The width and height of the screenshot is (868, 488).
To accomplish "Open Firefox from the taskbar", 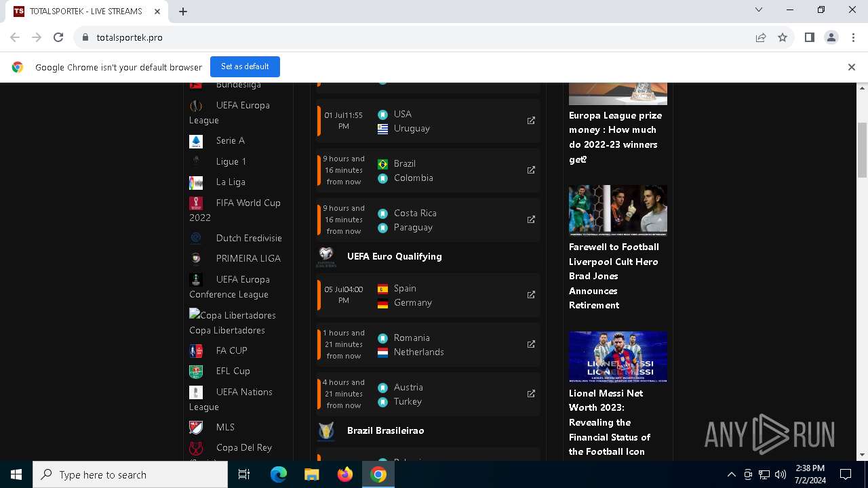I will point(345,474).
